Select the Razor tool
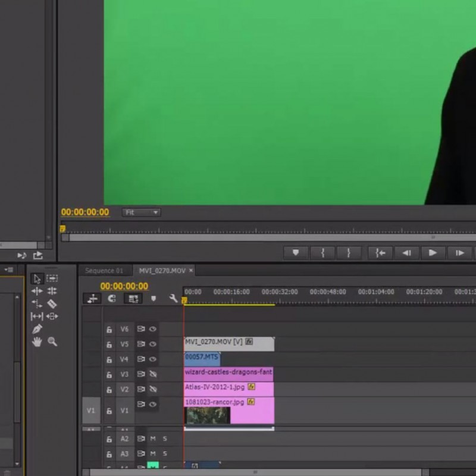 coord(52,303)
